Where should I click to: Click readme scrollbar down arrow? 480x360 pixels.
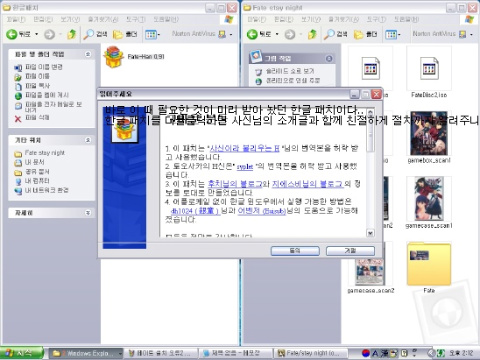(370, 233)
